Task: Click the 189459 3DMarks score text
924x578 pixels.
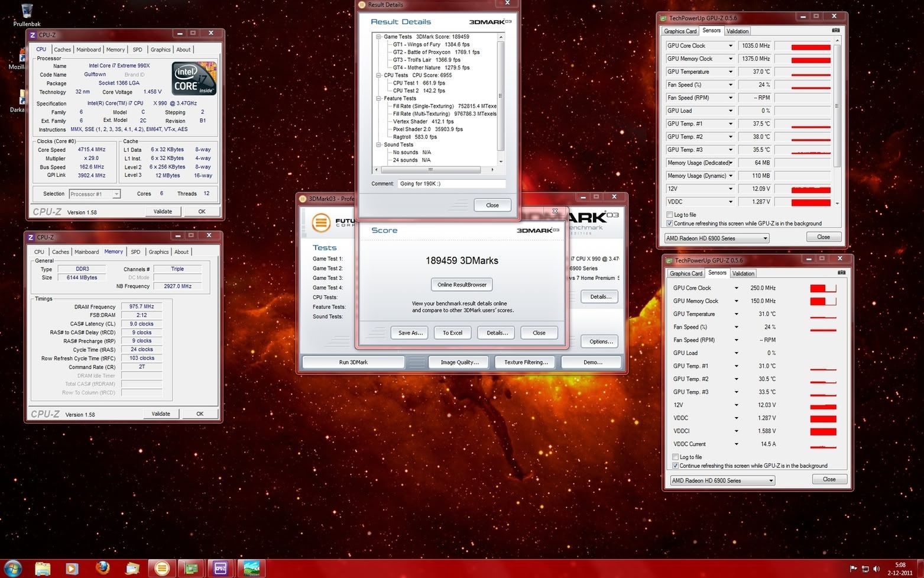Action: (x=462, y=260)
